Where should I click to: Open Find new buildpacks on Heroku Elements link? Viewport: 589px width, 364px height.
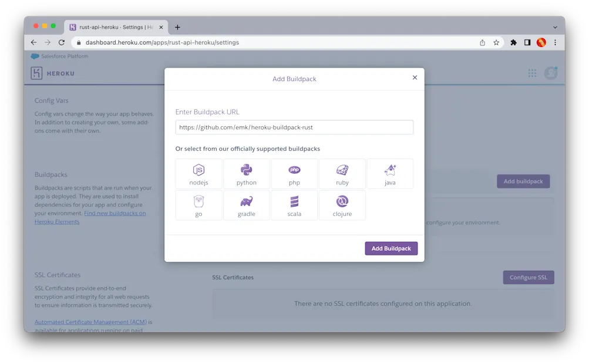(x=115, y=213)
